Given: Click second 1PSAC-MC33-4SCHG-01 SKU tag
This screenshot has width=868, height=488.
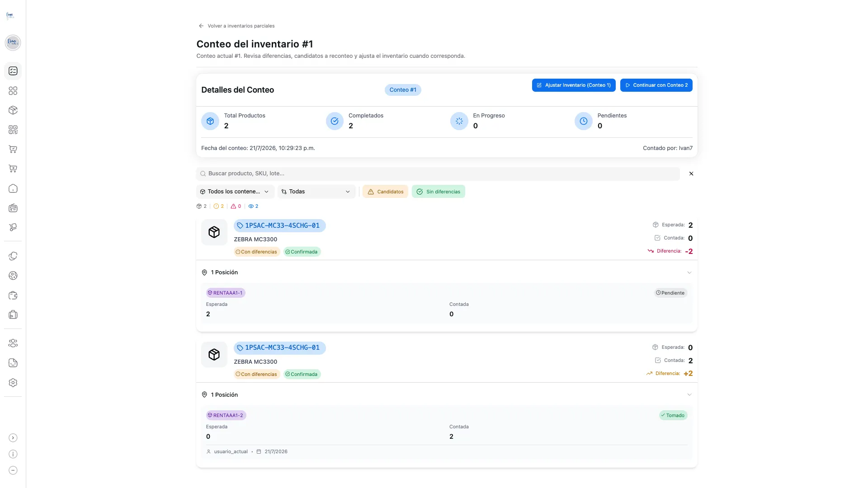Looking at the screenshot, I should tap(280, 348).
